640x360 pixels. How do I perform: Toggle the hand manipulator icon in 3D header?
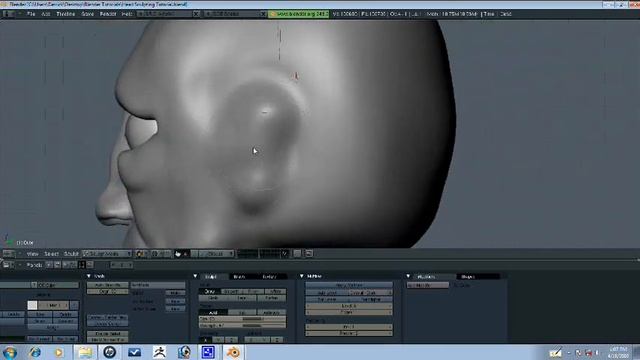pos(178,254)
